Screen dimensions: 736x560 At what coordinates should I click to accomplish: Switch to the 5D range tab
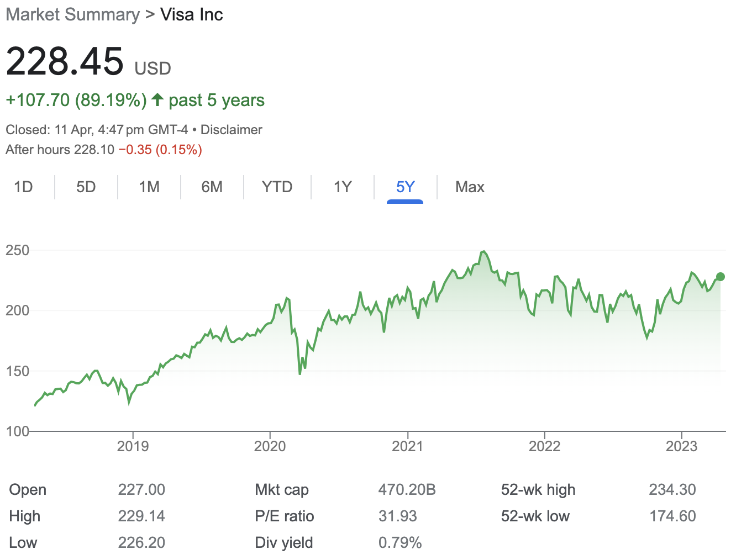pos(86,187)
